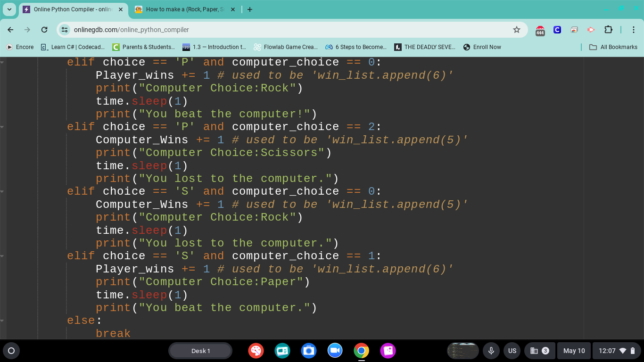
Task: Open a new browser tab
Action: [x=250, y=9]
